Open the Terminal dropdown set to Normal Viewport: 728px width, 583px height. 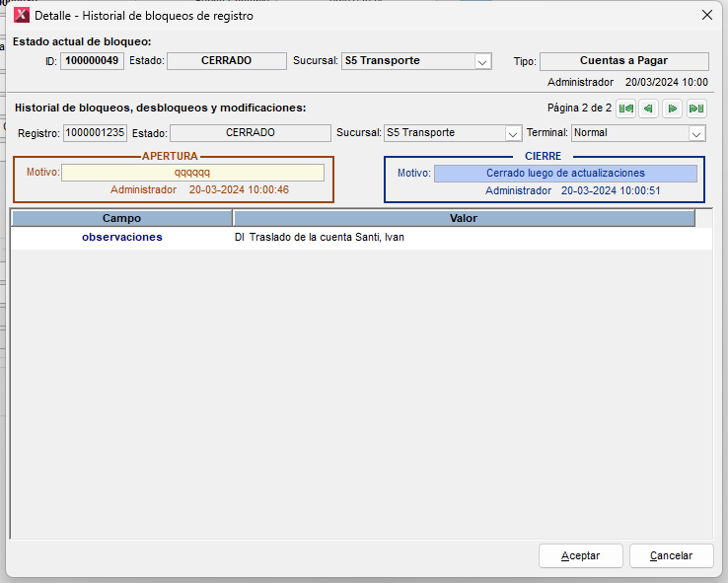point(696,133)
